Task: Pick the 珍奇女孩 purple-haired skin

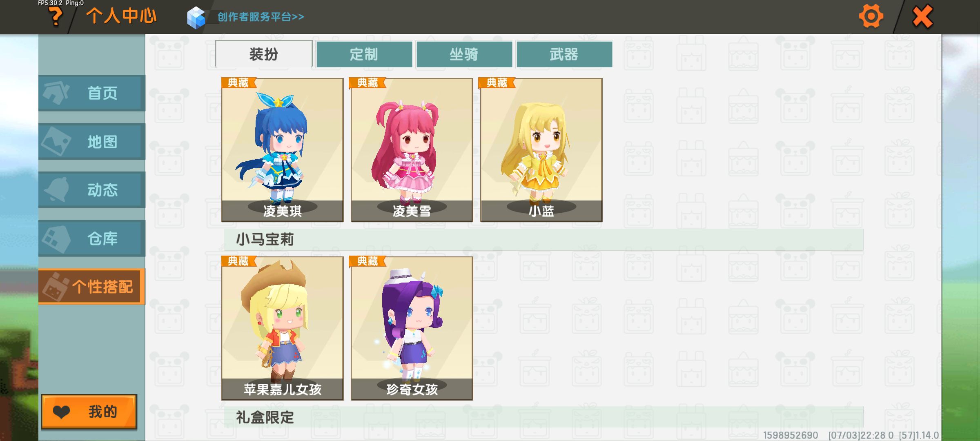Action: [412, 328]
